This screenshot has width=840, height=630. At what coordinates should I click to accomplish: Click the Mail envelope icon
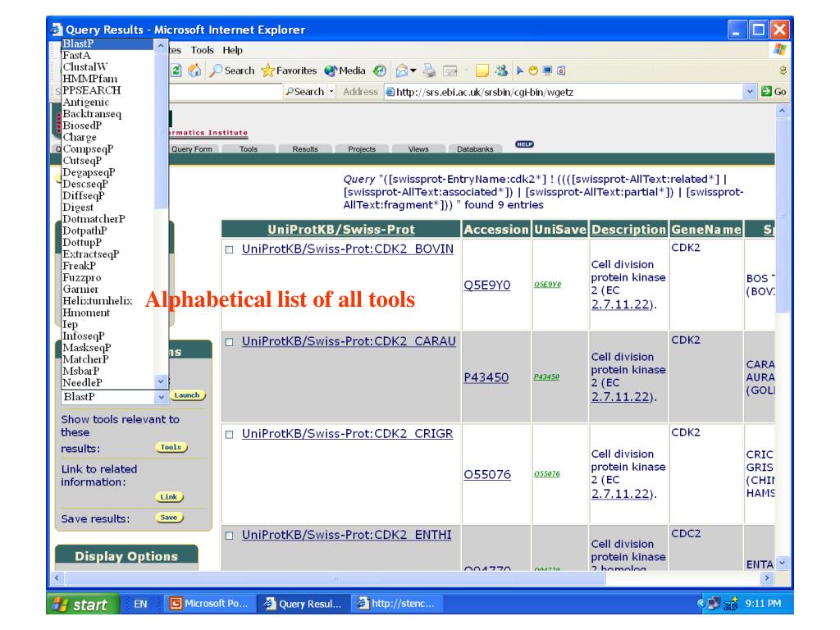[402, 71]
